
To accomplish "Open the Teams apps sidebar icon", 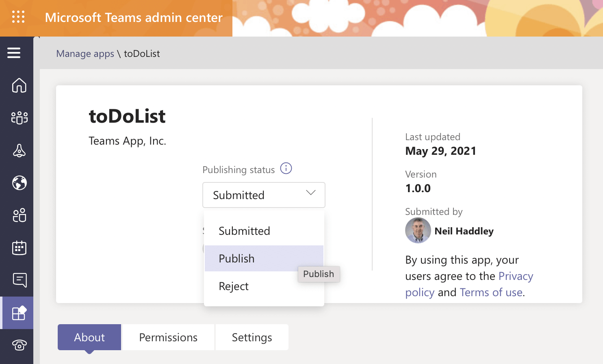I will point(19,313).
